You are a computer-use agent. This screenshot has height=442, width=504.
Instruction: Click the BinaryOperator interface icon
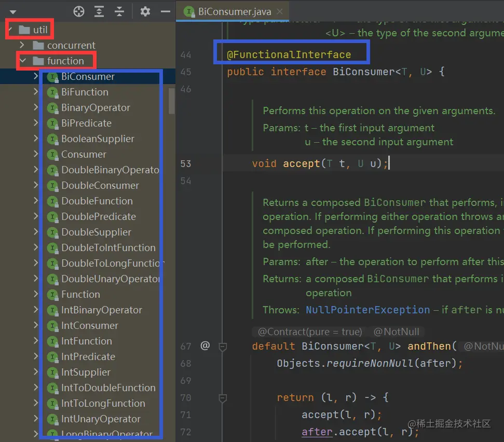(52, 108)
